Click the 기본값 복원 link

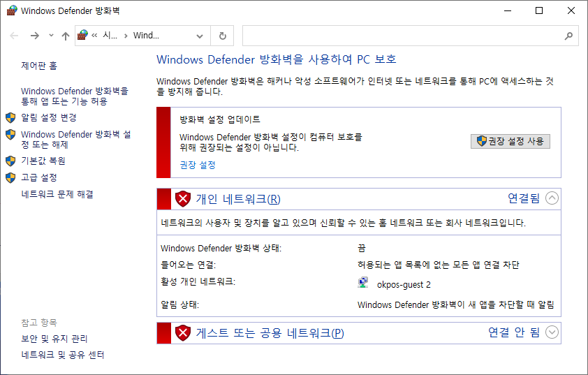click(x=43, y=161)
